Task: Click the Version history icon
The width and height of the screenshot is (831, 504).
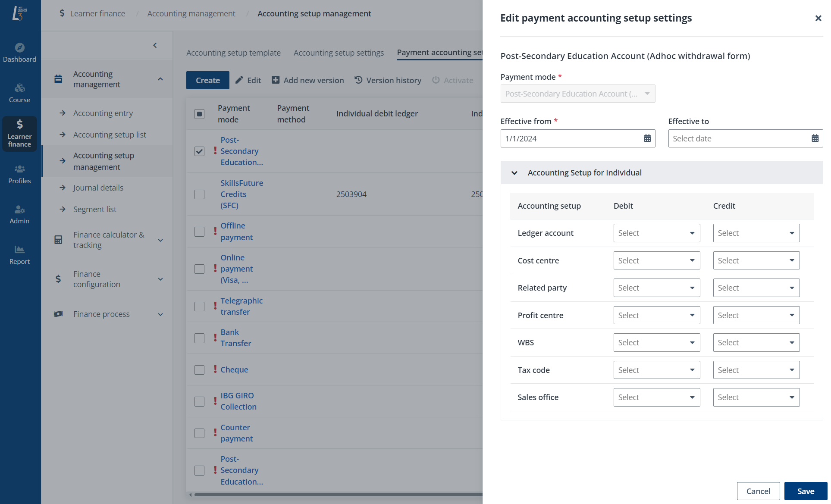Action: coord(358,80)
